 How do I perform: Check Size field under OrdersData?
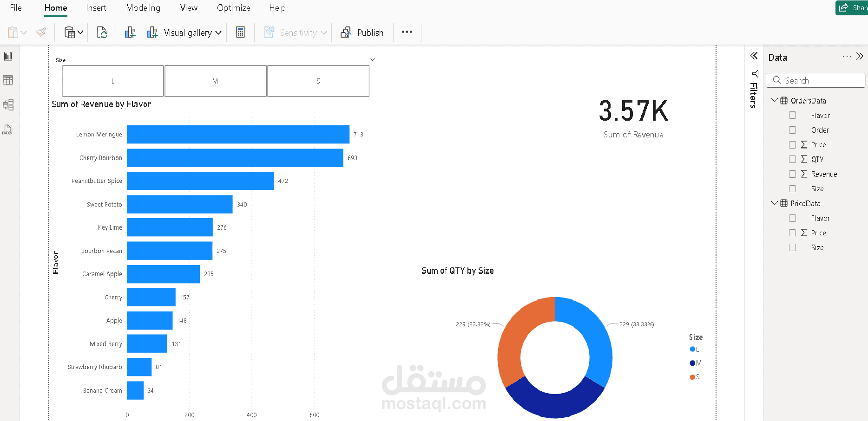tap(793, 189)
